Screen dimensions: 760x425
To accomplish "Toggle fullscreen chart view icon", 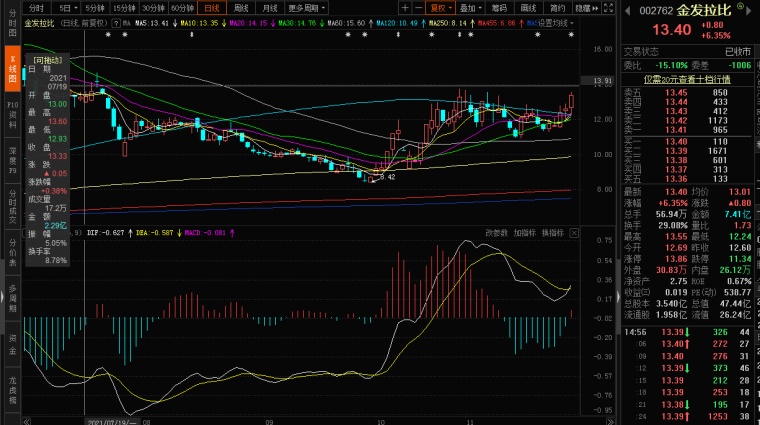I will (609, 8).
